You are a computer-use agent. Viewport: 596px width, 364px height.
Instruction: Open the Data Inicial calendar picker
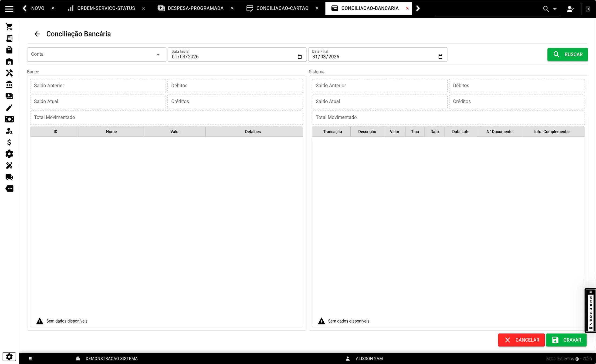(300, 57)
